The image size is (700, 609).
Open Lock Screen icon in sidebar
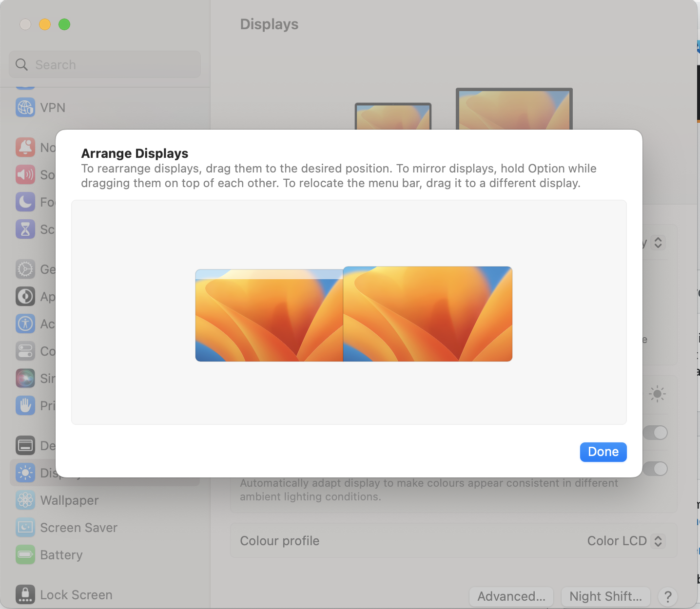click(25, 594)
